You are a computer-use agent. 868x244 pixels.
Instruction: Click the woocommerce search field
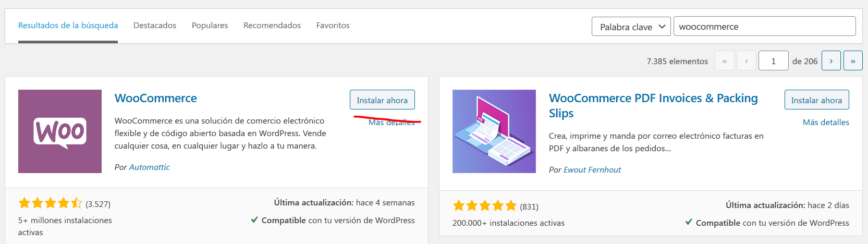coord(764,27)
